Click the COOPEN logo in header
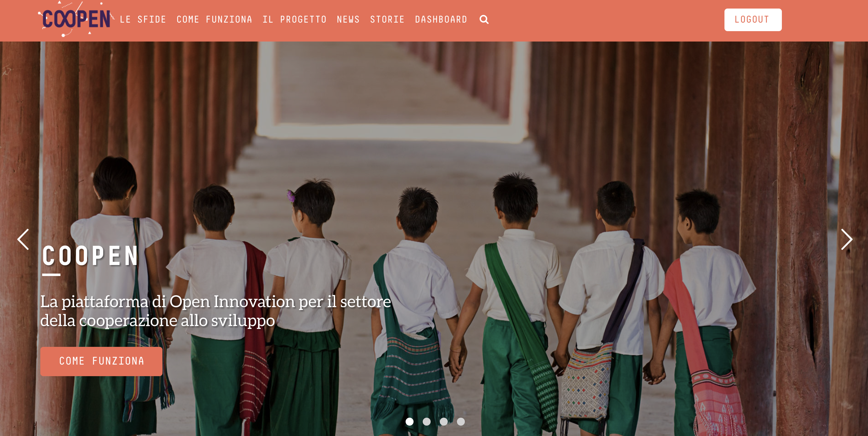868x436 pixels. (76, 19)
